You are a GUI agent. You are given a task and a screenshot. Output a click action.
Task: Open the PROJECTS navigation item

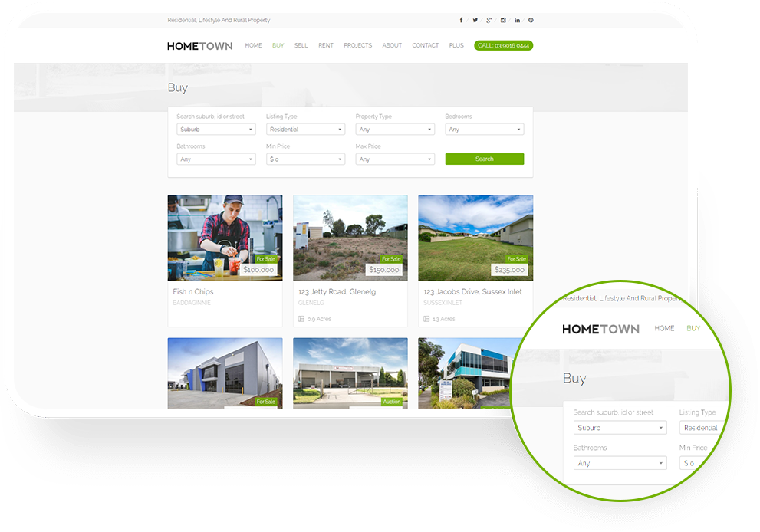(x=357, y=46)
